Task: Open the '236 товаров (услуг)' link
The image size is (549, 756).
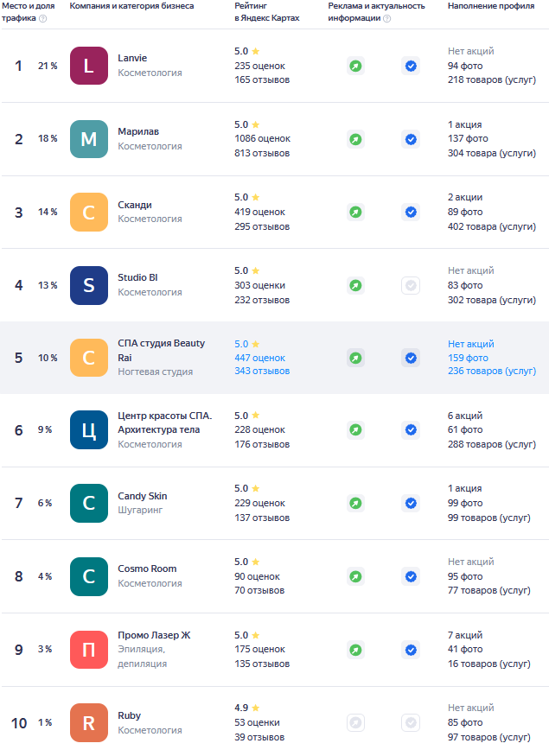Action: click(x=491, y=372)
